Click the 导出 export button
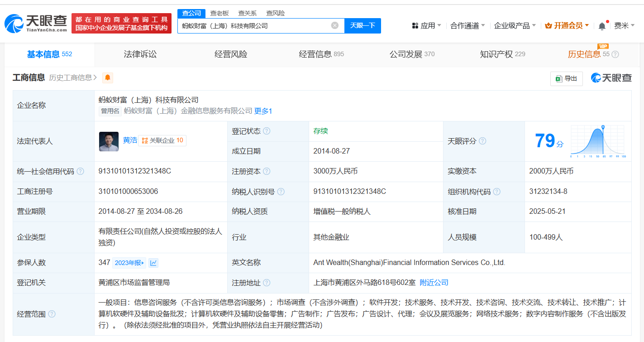Screen dimensions: 644x342 [x=566, y=78]
